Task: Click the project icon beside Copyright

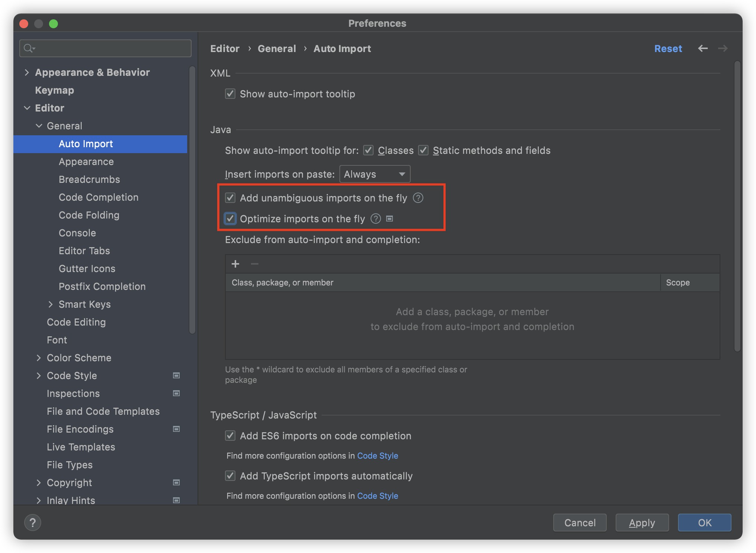Action: click(x=176, y=483)
